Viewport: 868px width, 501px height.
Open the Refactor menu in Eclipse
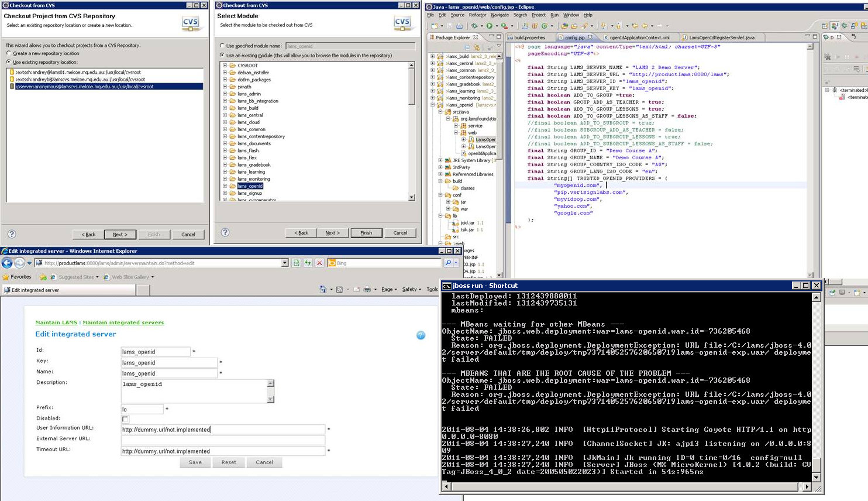[477, 15]
